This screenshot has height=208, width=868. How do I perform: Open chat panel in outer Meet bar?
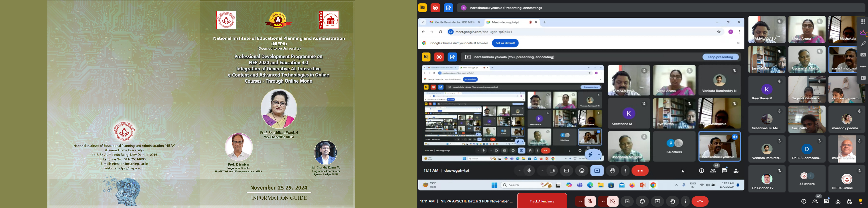pos(827,202)
